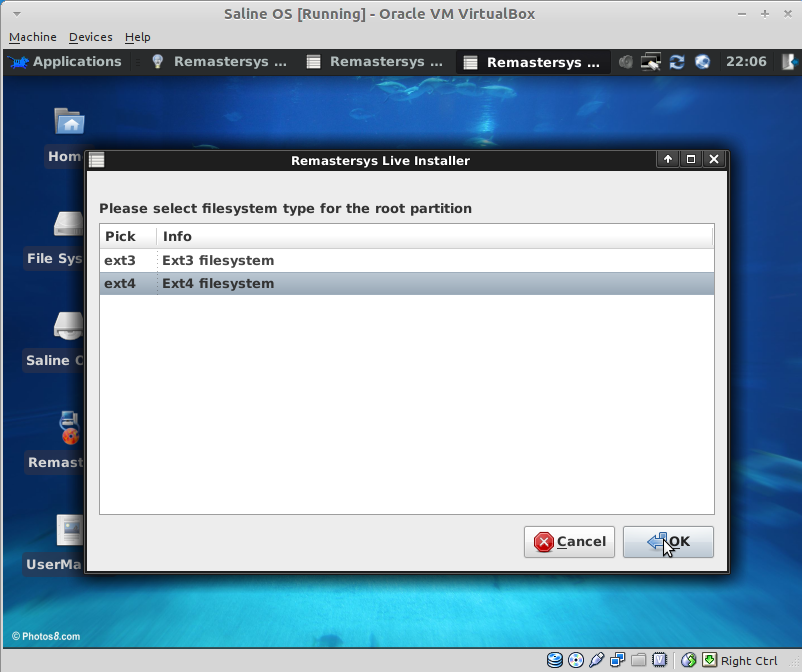Click the Right Ctrl host key label

[749, 661]
